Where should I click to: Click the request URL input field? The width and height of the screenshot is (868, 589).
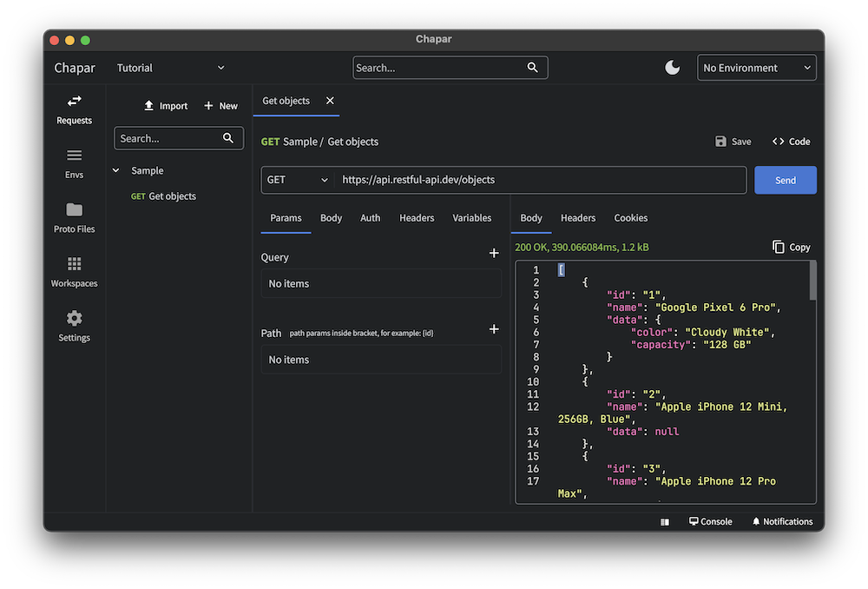540,180
